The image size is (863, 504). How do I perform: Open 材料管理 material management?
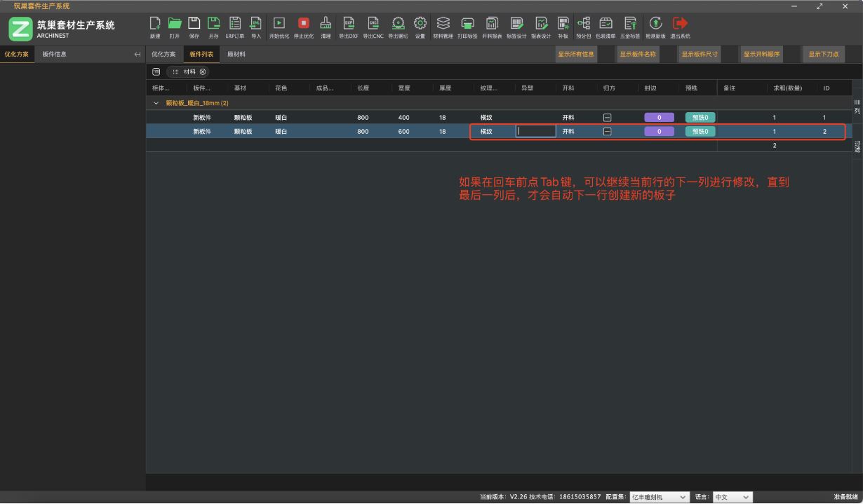click(x=443, y=25)
